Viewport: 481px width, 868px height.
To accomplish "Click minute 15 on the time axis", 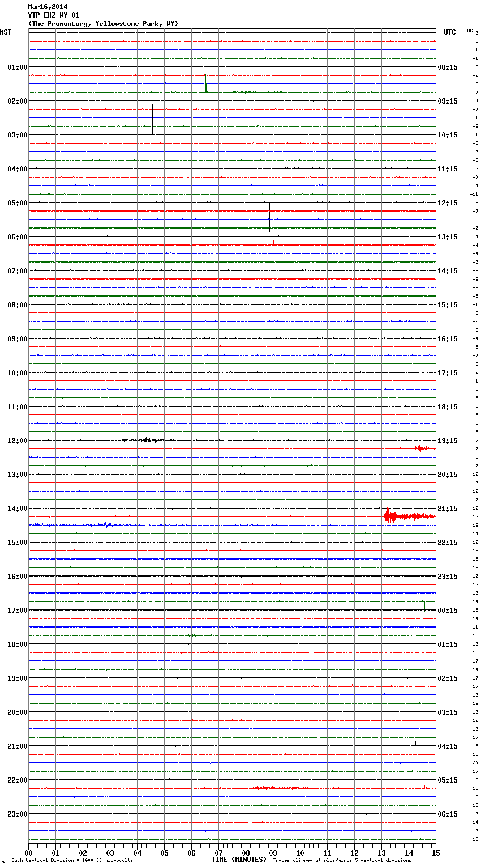I will click(436, 853).
